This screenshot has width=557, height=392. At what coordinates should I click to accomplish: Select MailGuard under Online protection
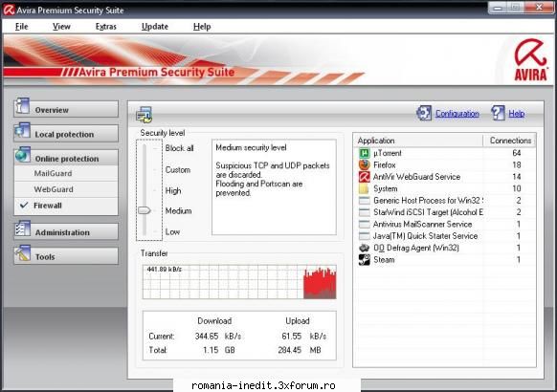53,173
